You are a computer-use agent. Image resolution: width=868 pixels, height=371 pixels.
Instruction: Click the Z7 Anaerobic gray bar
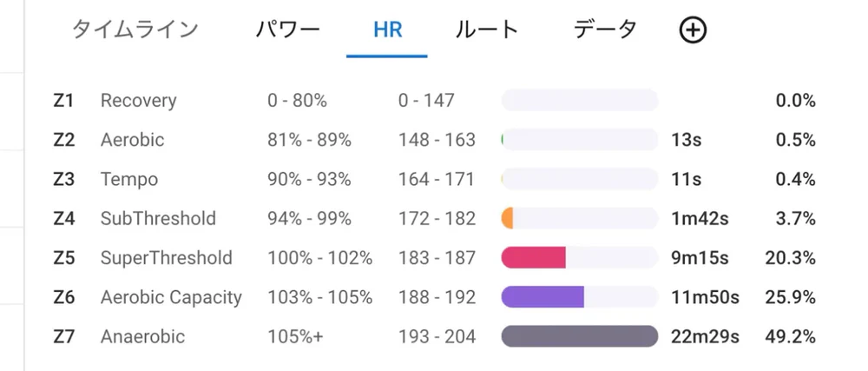579,336
